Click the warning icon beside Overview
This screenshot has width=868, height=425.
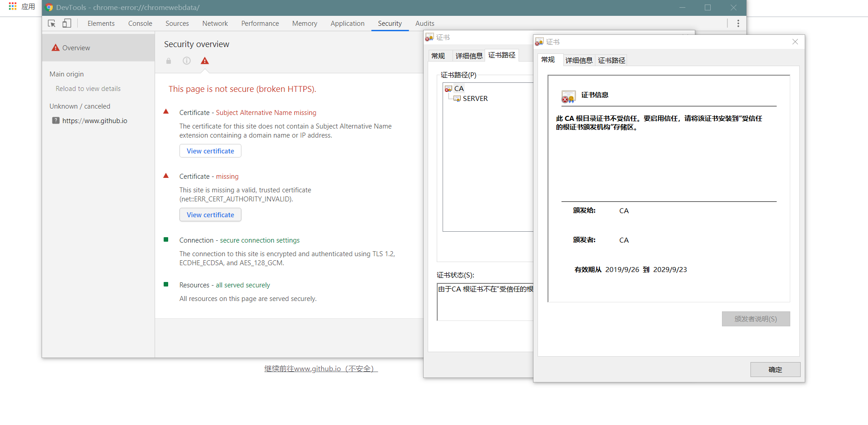pyautogui.click(x=56, y=48)
